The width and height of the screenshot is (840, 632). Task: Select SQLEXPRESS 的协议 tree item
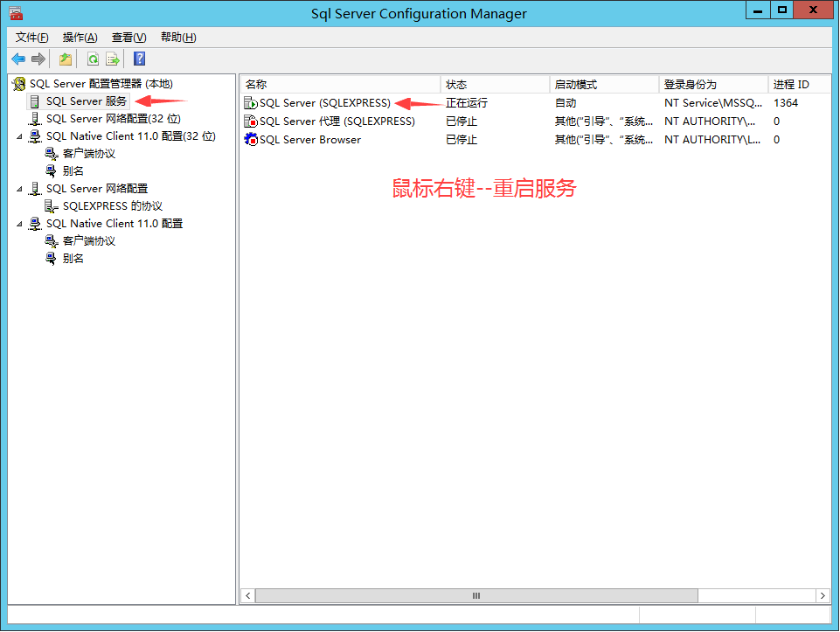click(113, 206)
